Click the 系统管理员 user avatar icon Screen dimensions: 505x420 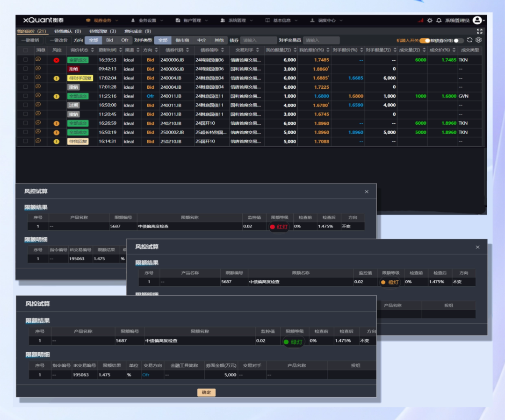pos(477,20)
